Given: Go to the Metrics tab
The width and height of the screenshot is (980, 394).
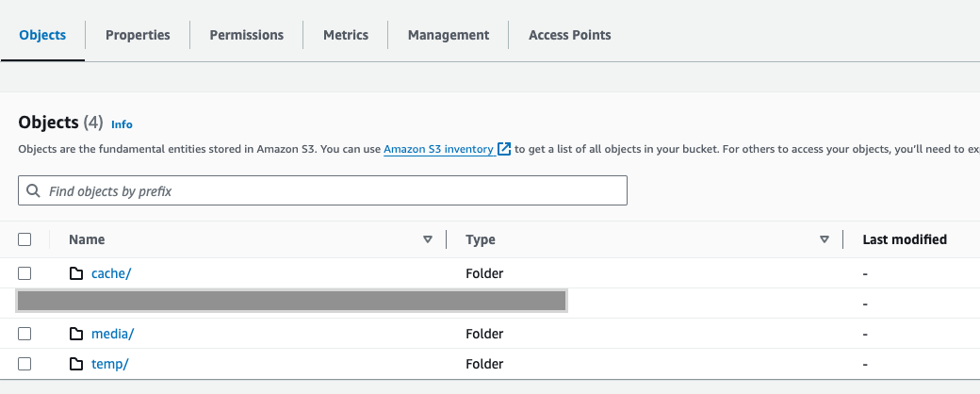Looking at the screenshot, I should point(346,35).
